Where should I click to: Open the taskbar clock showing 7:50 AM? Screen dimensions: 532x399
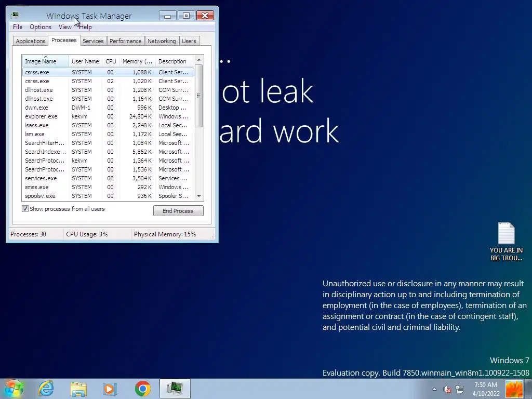(x=486, y=389)
